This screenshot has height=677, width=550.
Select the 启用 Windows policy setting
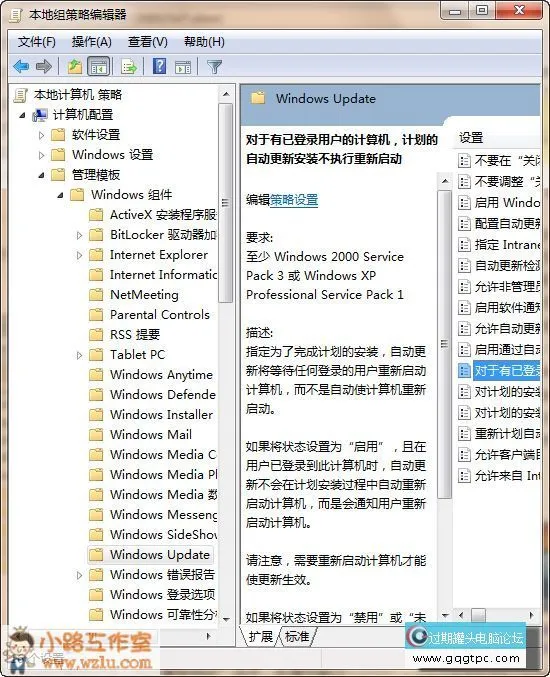499,202
